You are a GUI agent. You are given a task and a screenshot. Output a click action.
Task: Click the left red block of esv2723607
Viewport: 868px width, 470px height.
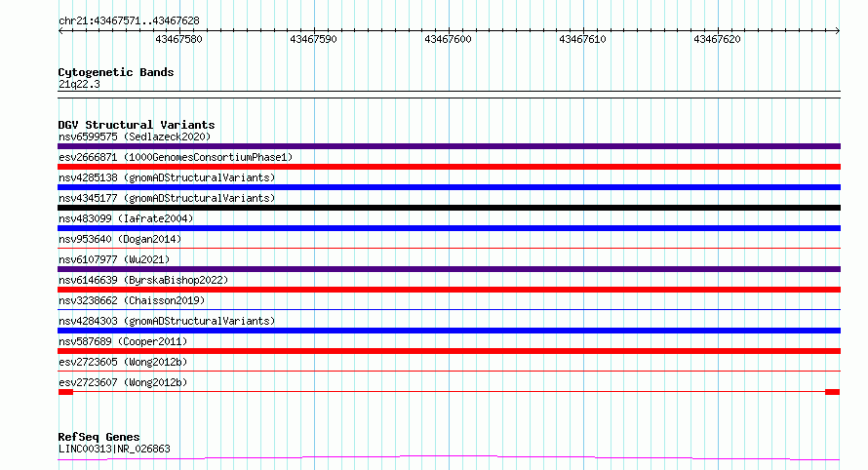(x=66, y=392)
